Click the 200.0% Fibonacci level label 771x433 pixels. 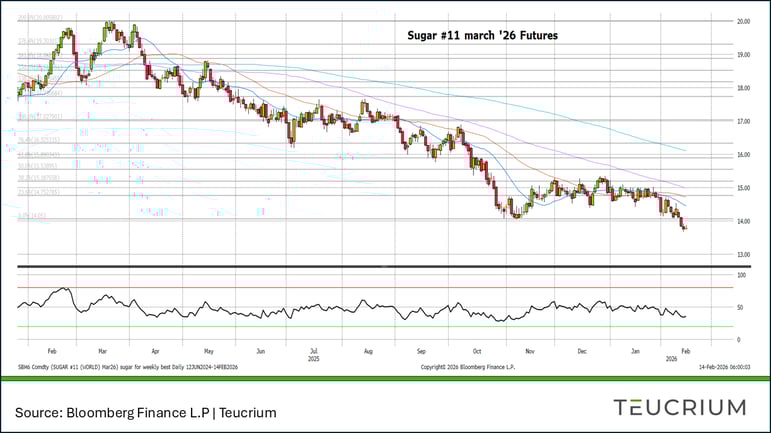42,18
